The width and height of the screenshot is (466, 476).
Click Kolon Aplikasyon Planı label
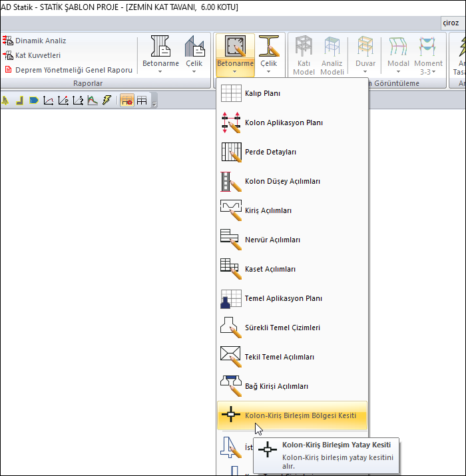284,122
